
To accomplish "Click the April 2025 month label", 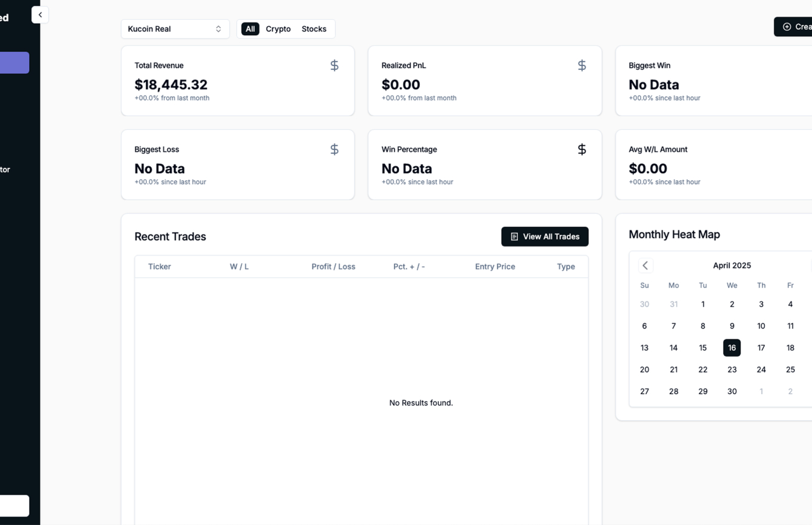I will pos(732,265).
